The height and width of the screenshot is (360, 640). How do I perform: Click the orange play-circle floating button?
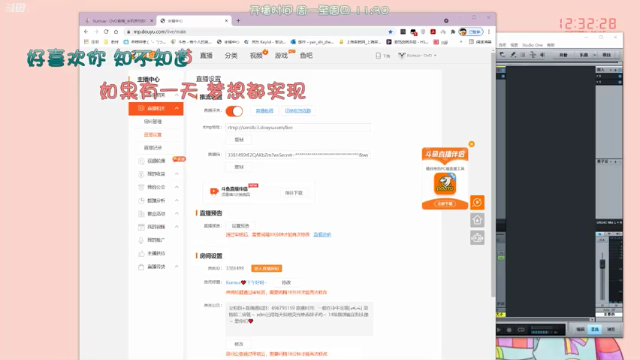tap(477, 202)
